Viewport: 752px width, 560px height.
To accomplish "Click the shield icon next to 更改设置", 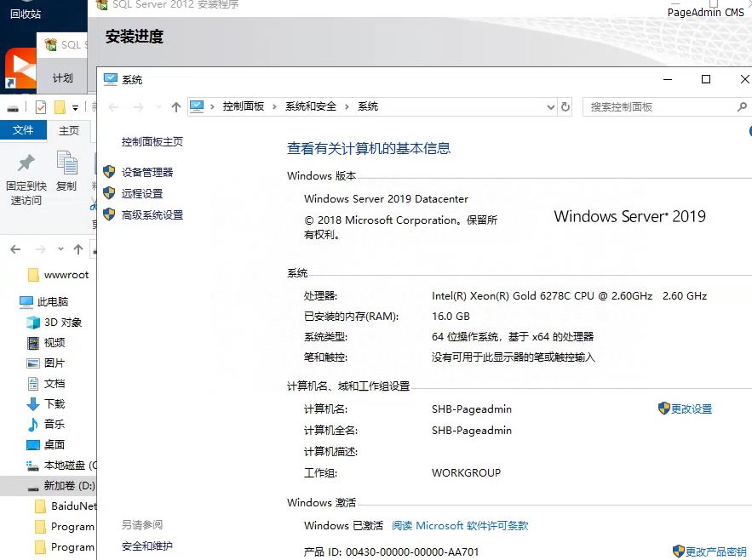I will point(663,408).
